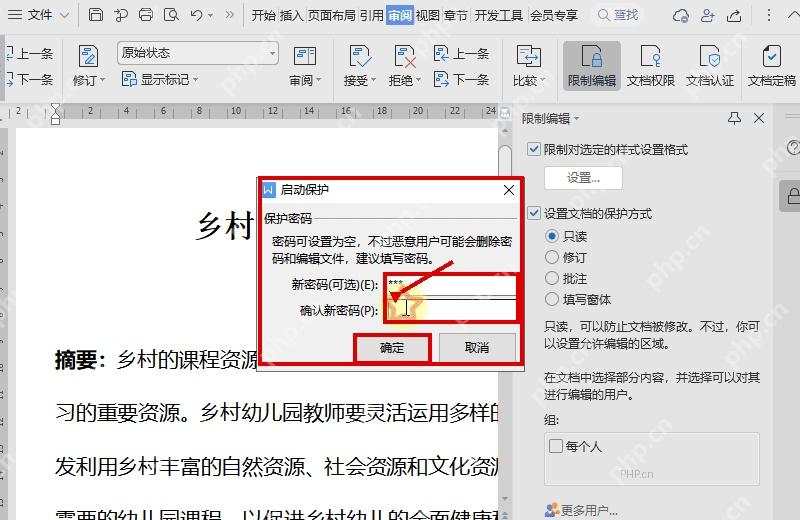Close the 启动保护 dialog
This screenshot has width=800, height=520.
tap(509, 190)
